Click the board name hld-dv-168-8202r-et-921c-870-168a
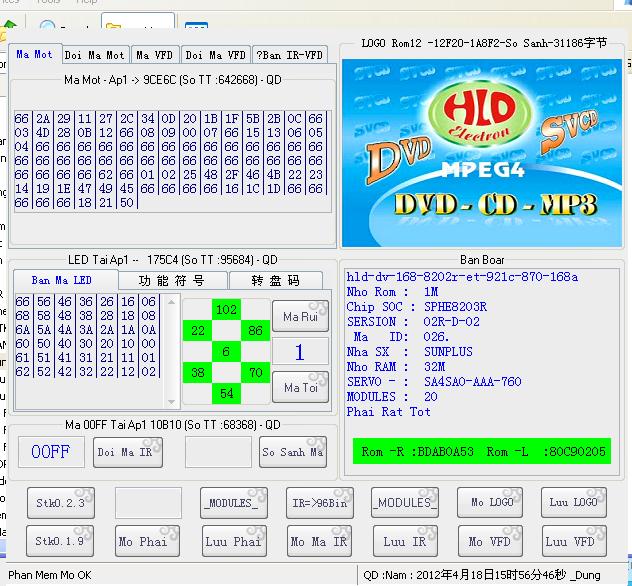632x586 pixels. 462,277
